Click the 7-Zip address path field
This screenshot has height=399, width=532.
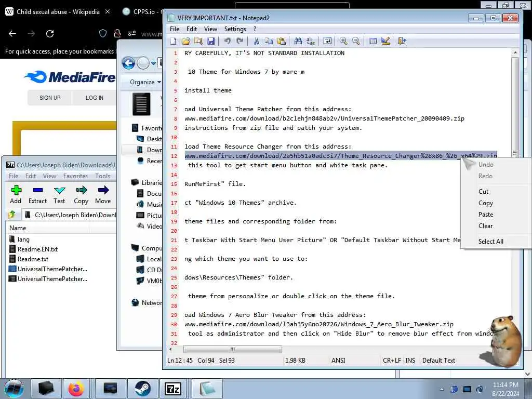coord(70,215)
